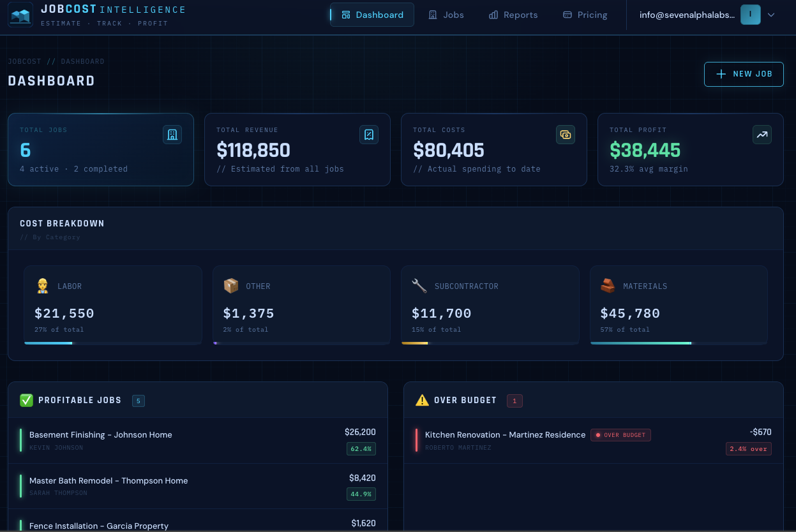Click the bricks icon under Materials

608,286
